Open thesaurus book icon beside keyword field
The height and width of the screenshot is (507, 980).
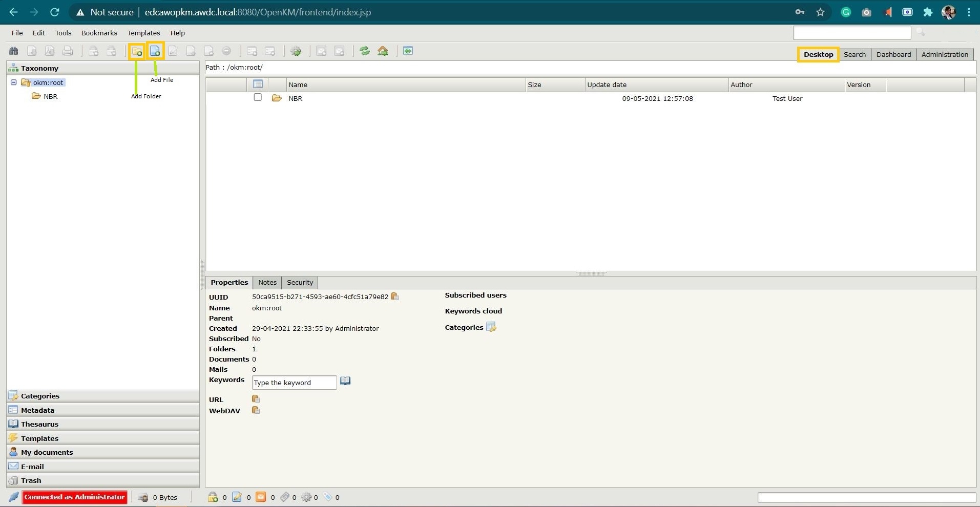point(345,381)
